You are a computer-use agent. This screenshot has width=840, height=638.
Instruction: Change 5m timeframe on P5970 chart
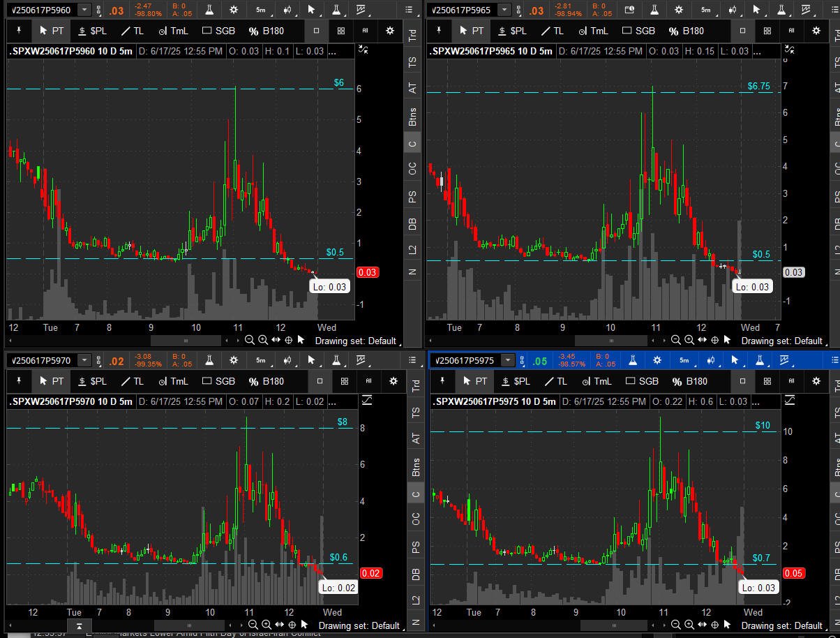point(260,360)
